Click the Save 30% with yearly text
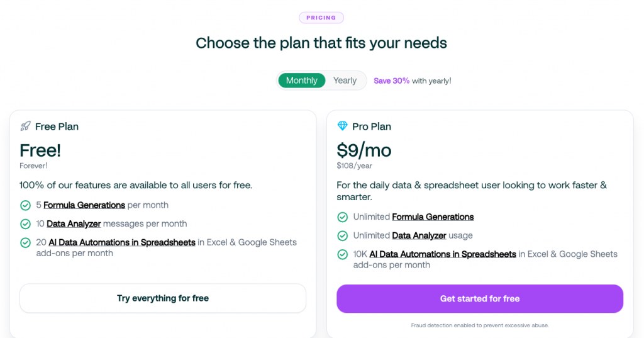Viewport: 644px width, 338px height. pyautogui.click(x=413, y=81)
